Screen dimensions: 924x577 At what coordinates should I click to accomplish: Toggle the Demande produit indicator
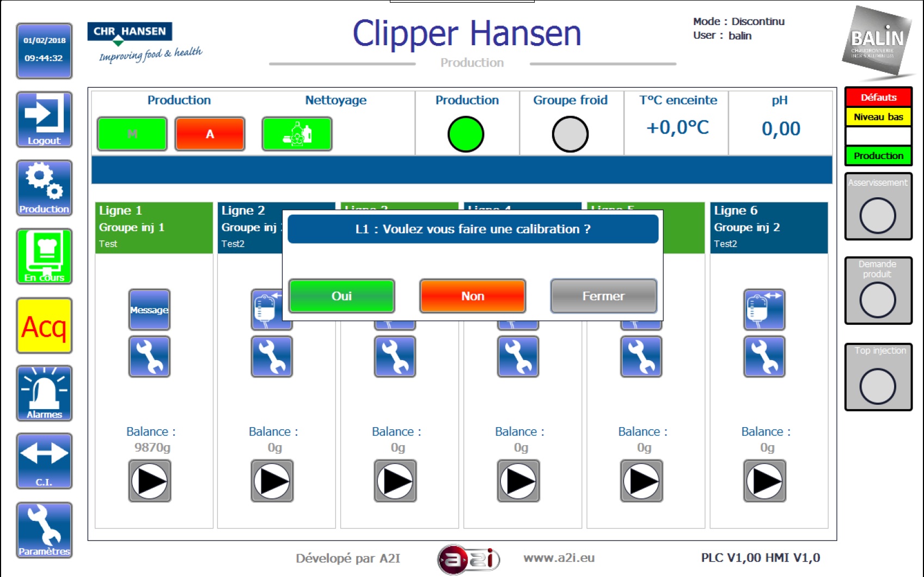pos(878,300)
